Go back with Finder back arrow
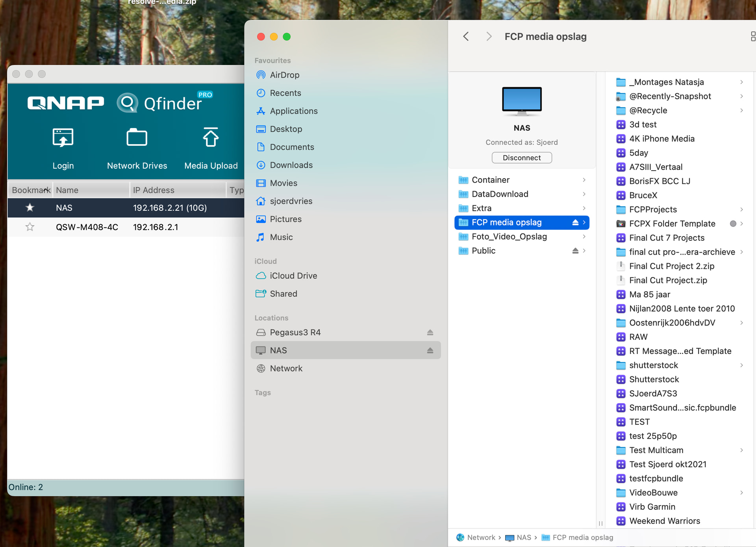Image resolution: width=756 pixels, height=547 pixels. coord(466,37)
